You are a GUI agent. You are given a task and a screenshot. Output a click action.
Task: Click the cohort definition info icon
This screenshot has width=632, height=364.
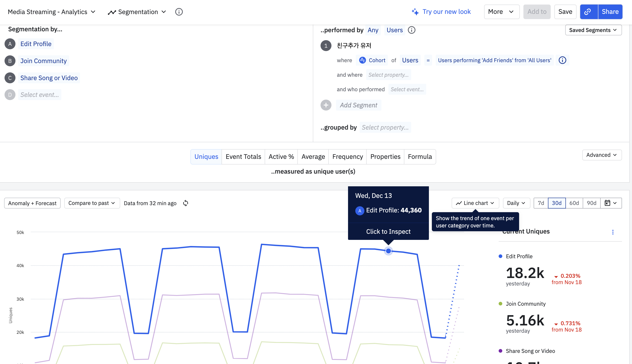562,60
